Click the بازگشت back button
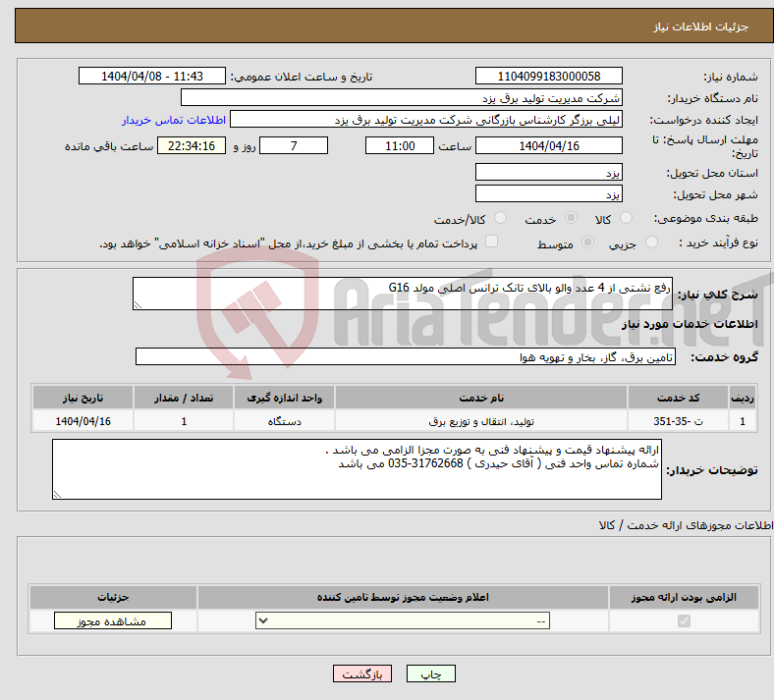774x700 pixels. pos(362,673)
